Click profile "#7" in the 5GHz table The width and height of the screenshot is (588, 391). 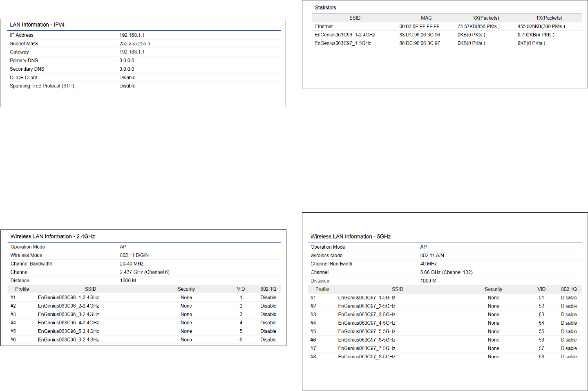313,348
